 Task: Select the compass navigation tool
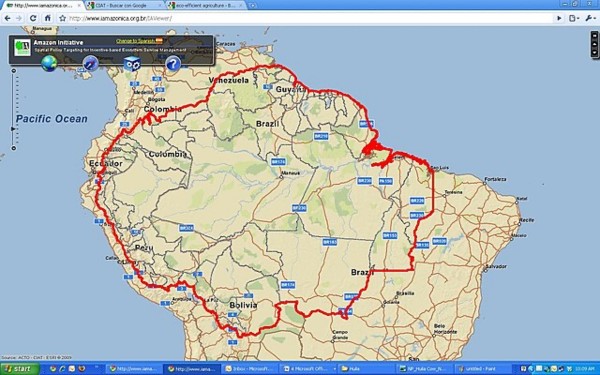tap(91, 64)
